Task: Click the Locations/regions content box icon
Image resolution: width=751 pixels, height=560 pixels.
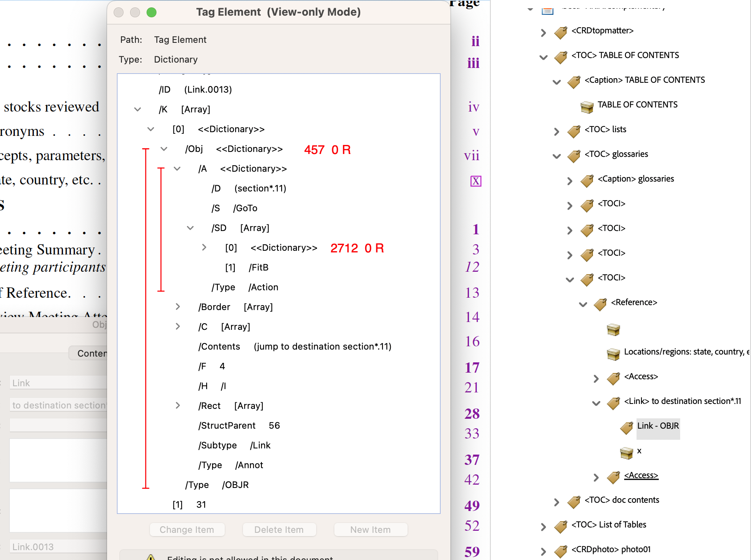Action: pyautogui.click(x=613, y=353)
